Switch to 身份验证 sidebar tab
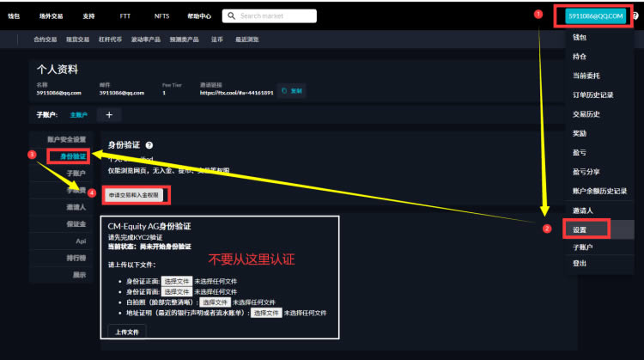The image size is (644, 360). (x=73, y=156)
